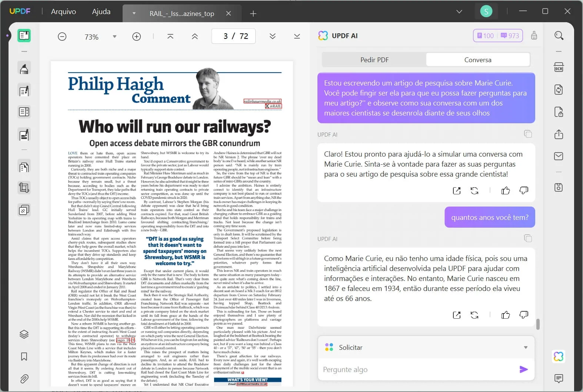The height and width of the screenshot is (392, 583).
Task: View the AI credits 100 / 973
Action: pyautogui.click(x=498, y=36)
